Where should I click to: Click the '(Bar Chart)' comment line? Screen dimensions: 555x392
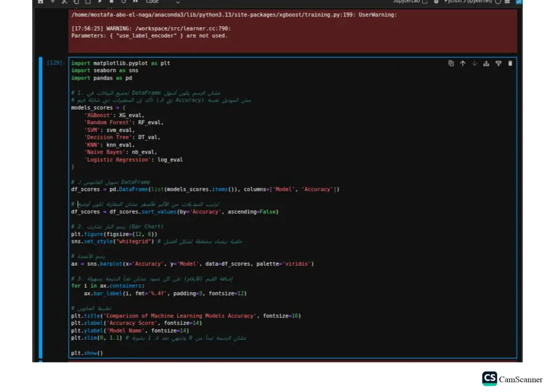[117, 227]
